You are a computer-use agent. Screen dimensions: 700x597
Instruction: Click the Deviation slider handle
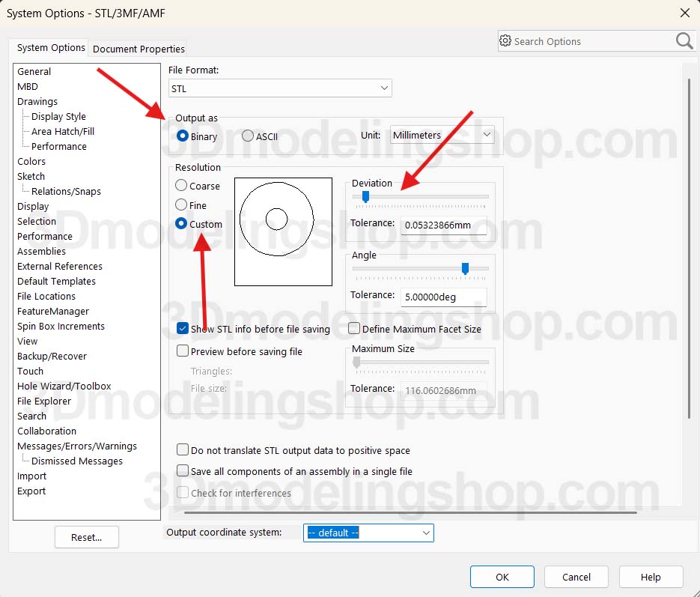point(365,196)
